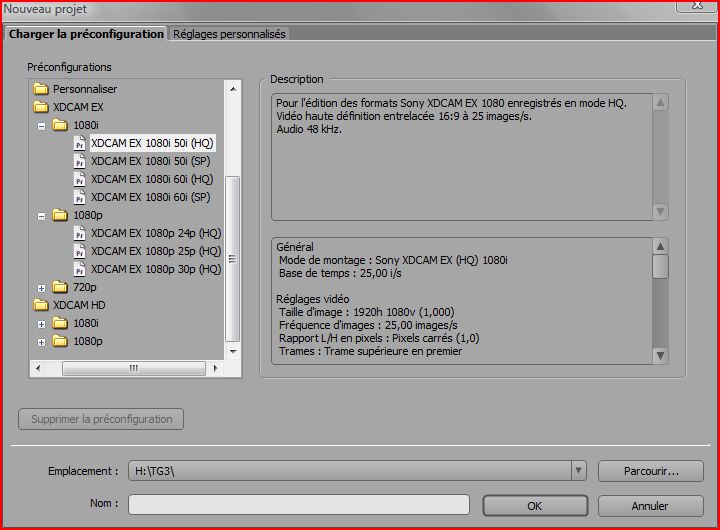Select the XDCAM EX 1080i 60i (HQ) preset
This screenshot has width=720, height=530.
pos(152,179)
